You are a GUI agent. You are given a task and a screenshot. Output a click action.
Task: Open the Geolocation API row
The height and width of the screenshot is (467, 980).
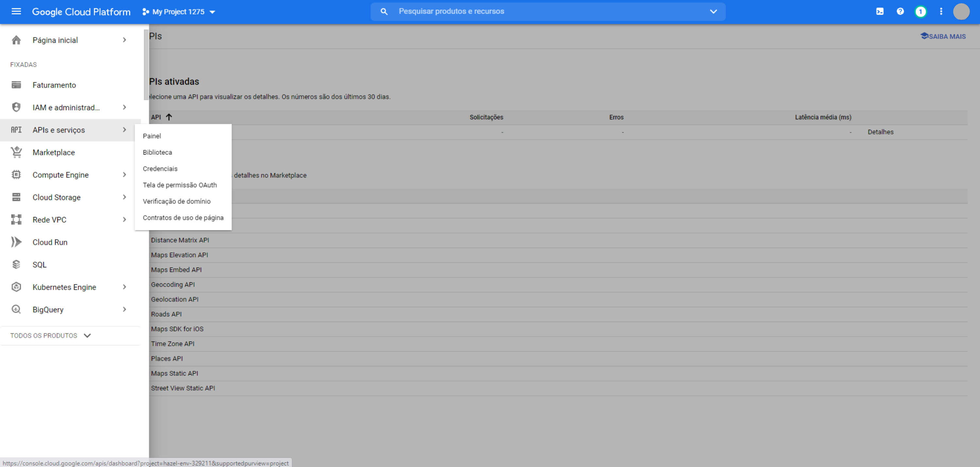click(558, 300)
